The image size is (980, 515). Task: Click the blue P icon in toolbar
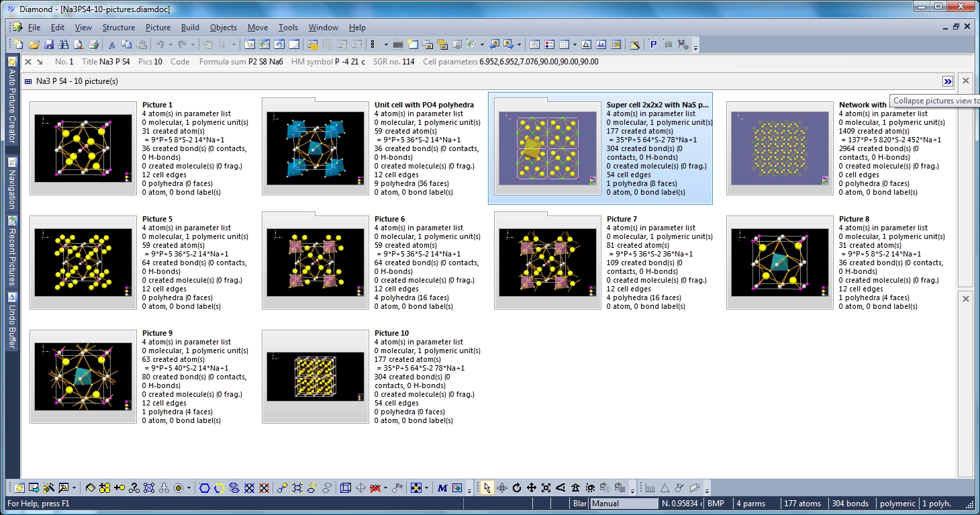coord(653,44)
